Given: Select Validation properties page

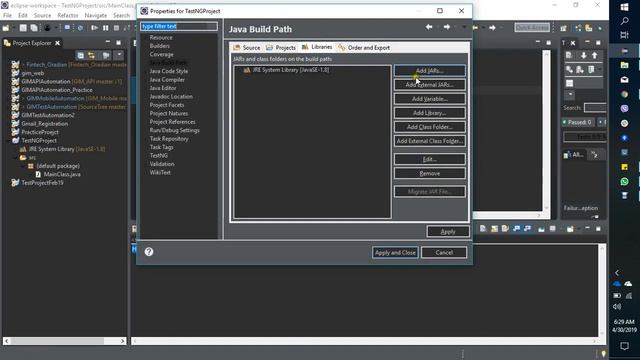Looking at the screenshot, I should click(162, 164).
